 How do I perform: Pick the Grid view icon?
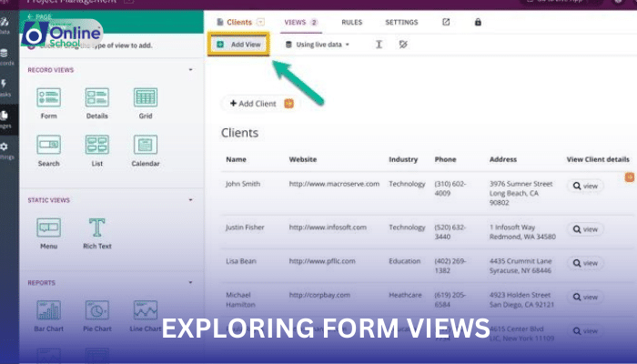(x=146, y=97)
